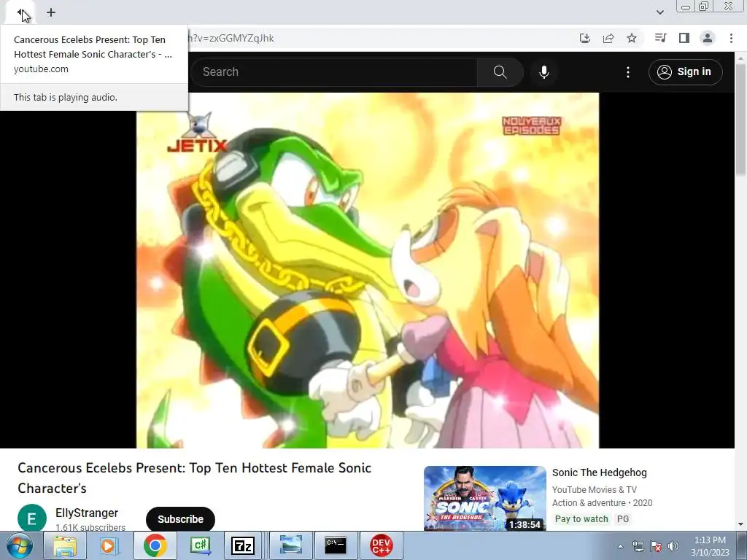Focus the YouTube Search field
This screenshot has width=747, height=560.
(334, 72)
